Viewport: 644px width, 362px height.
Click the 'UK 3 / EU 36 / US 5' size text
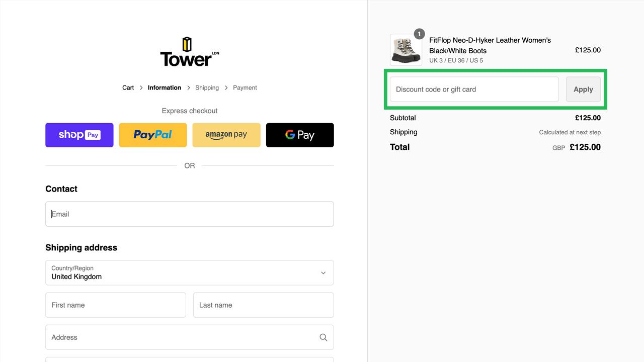click(456, 60)
